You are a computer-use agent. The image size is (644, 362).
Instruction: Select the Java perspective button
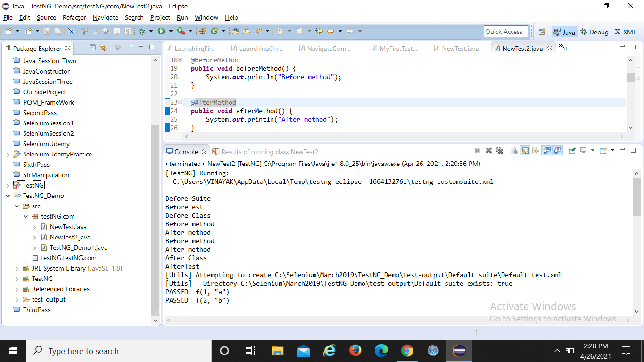(564, 32)
